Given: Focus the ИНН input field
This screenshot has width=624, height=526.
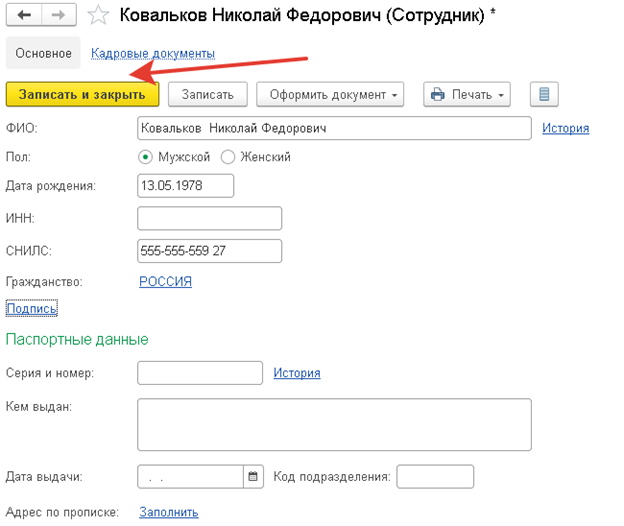Looking at the screenshot, I should click(x=209, y=218).
